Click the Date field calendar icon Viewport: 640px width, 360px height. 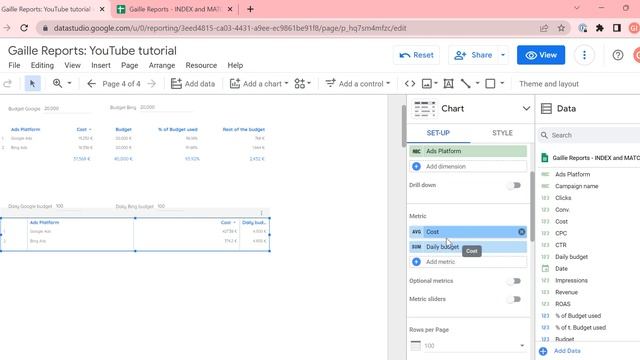pyautogui.click(x=545, y=269)
